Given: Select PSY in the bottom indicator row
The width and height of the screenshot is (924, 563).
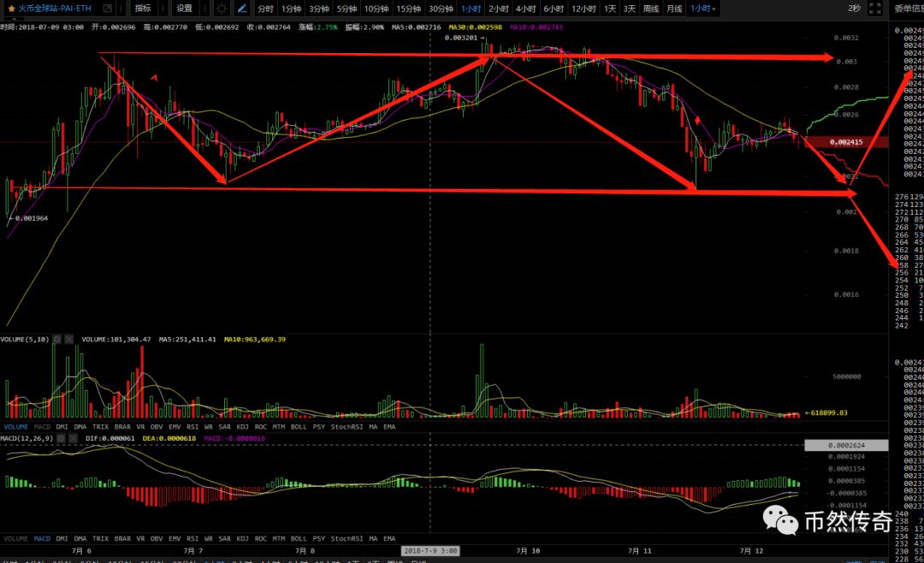Looking at the screenshot, I should pos(319,539).
